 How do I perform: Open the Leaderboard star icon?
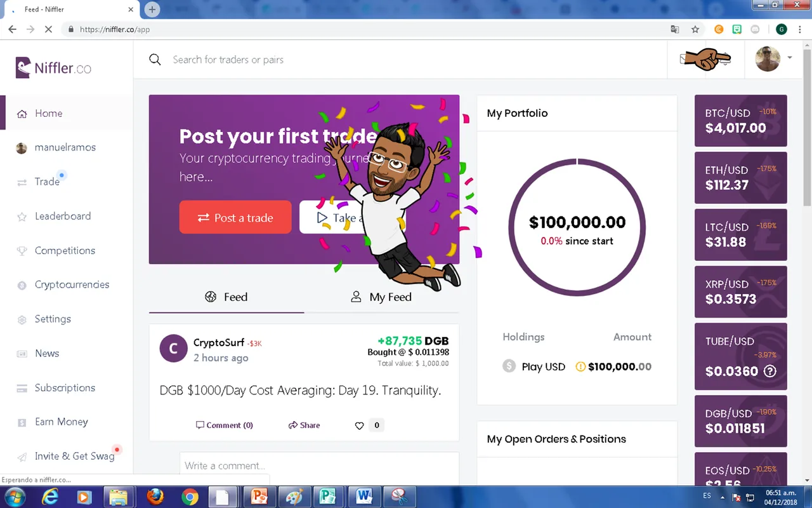point(22,217)
